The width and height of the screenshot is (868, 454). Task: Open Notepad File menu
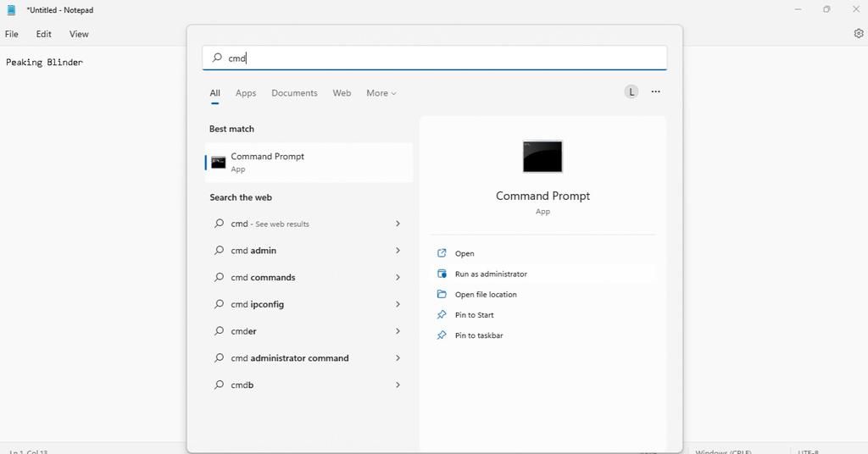pos(12,34)
